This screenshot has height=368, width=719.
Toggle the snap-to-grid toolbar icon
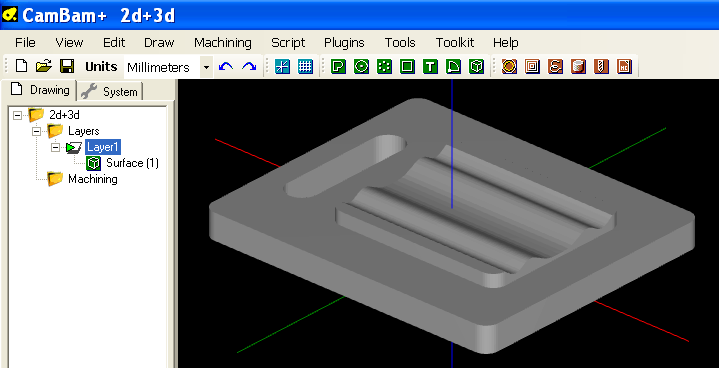(x=282, y=66)
